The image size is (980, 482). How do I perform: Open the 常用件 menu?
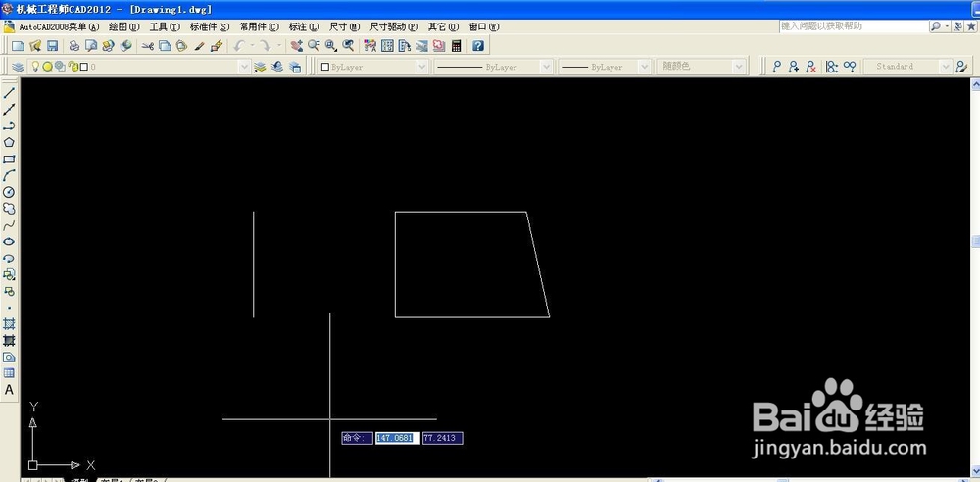pos(260,26)
